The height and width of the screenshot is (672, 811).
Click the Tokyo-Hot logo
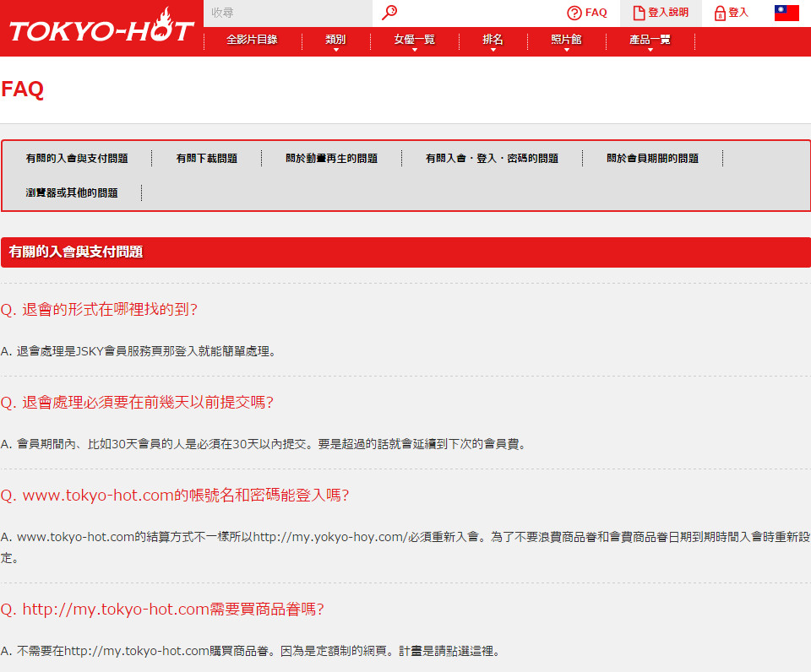[x=101, y=27]
